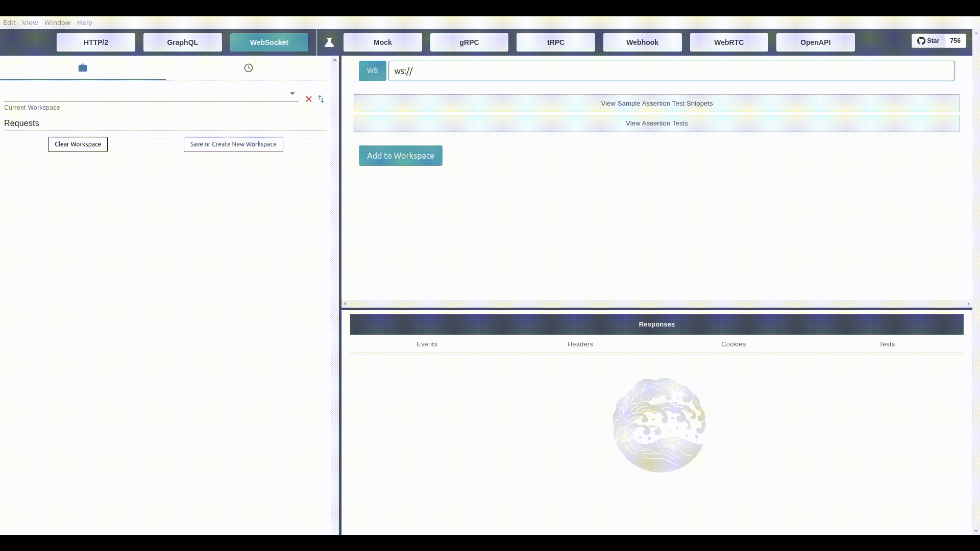The height and width of the screenshot is (551, 980).
Task: Click the WebSocket protocol icon WS
Action: click(x=372, y=70)
